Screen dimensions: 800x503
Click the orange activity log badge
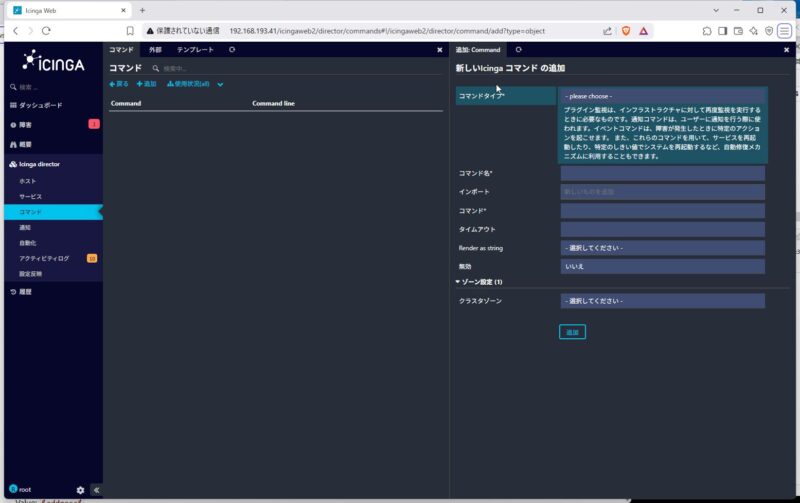pos(92,259)
